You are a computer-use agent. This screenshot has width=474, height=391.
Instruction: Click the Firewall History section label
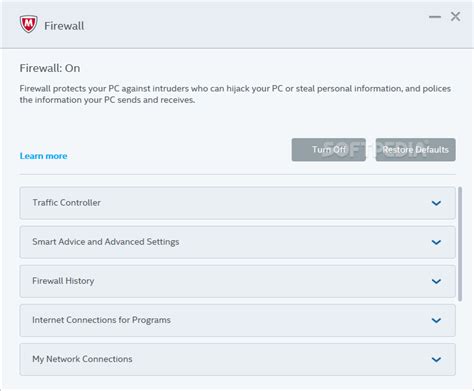click(x=63, y=281)
